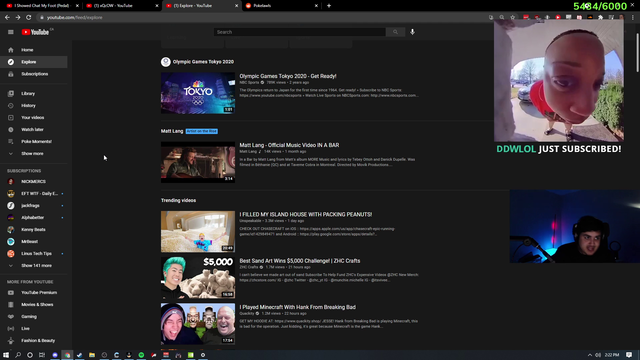Image resolution: width=640 pixels, height=360 pixels.
Task: Open the Olympic Games Tokyo 2020 channel icon
Action: point(165,62)
